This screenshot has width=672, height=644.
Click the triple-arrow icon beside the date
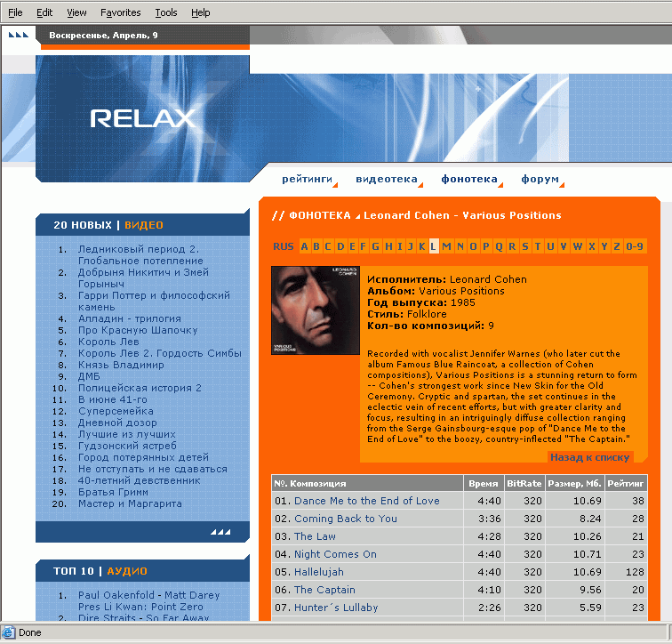(x=19, y=36)
